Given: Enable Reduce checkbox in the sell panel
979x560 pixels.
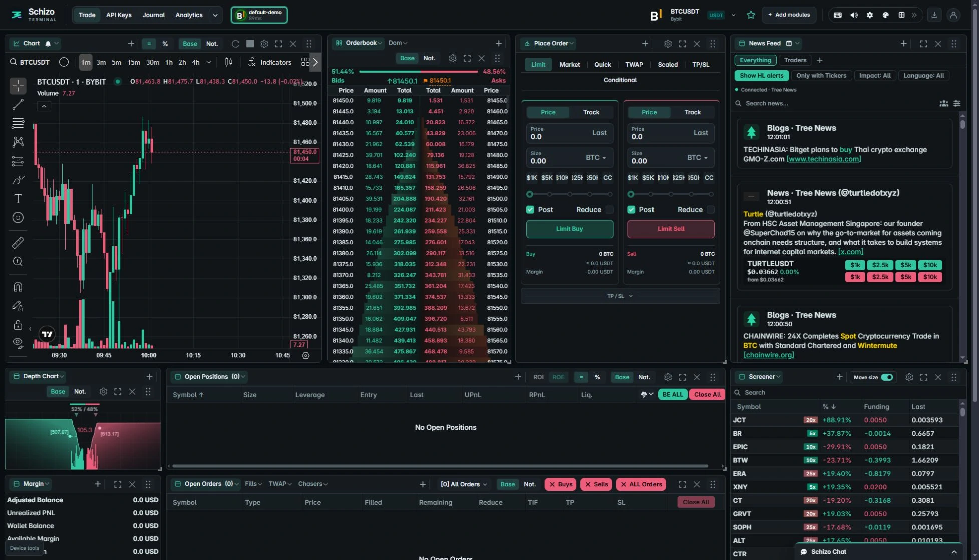Looking at the screenshot, I should pos(711,210).
